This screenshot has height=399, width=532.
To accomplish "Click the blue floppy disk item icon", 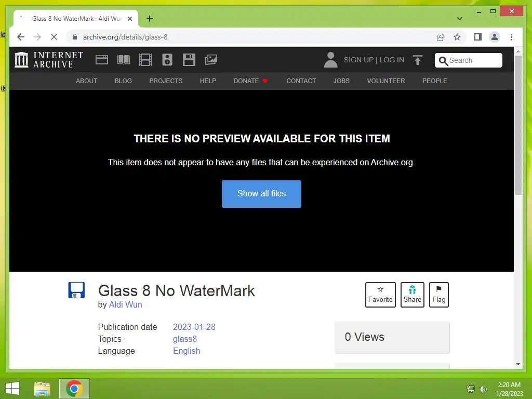I will [x=76, y=290].
